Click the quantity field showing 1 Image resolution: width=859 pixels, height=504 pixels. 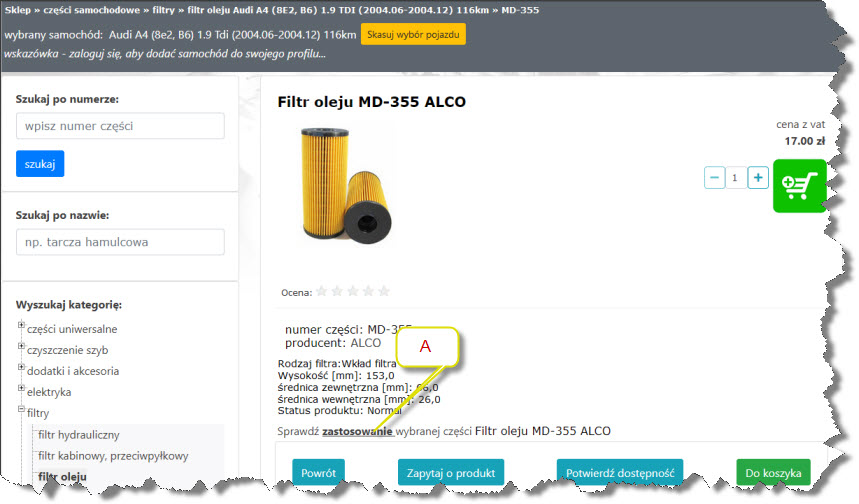click(x=736, y=177)
